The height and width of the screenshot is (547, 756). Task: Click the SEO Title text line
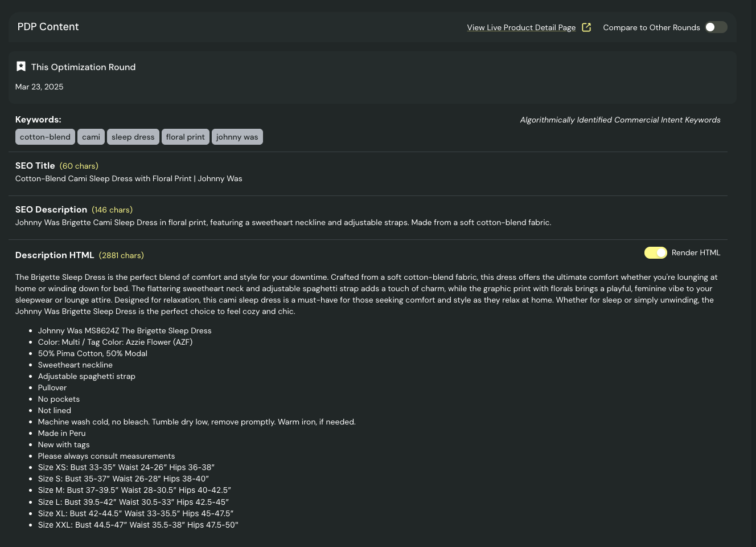point(129,178)
